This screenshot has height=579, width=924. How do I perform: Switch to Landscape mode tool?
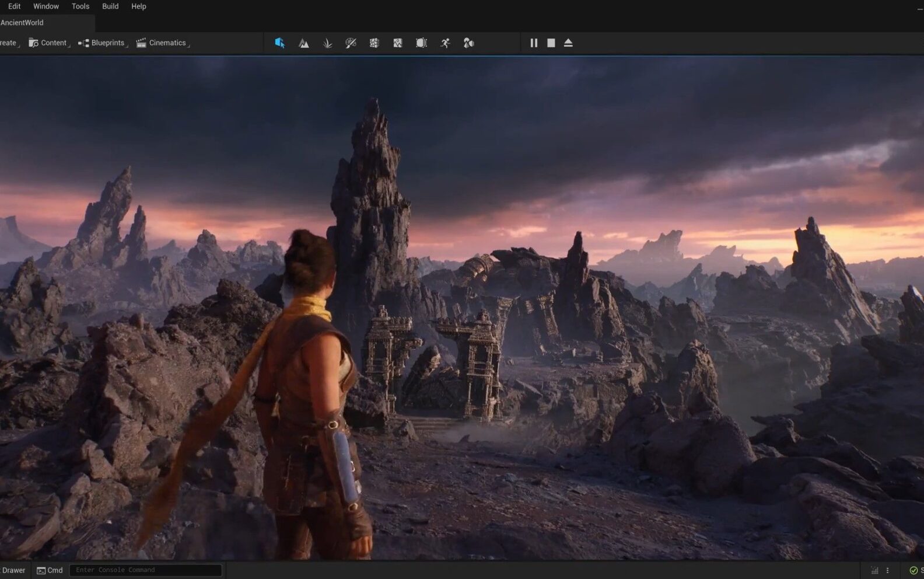pyautogui.click(x=303, y=43)
